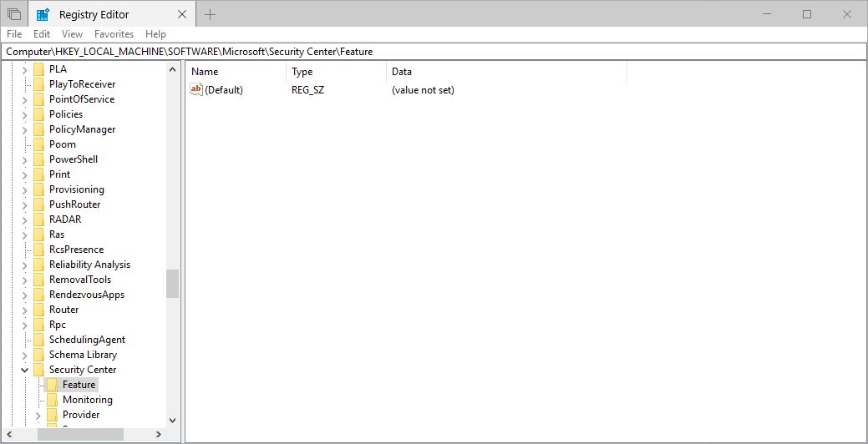Expand the PLA key

tap(24, 69)
